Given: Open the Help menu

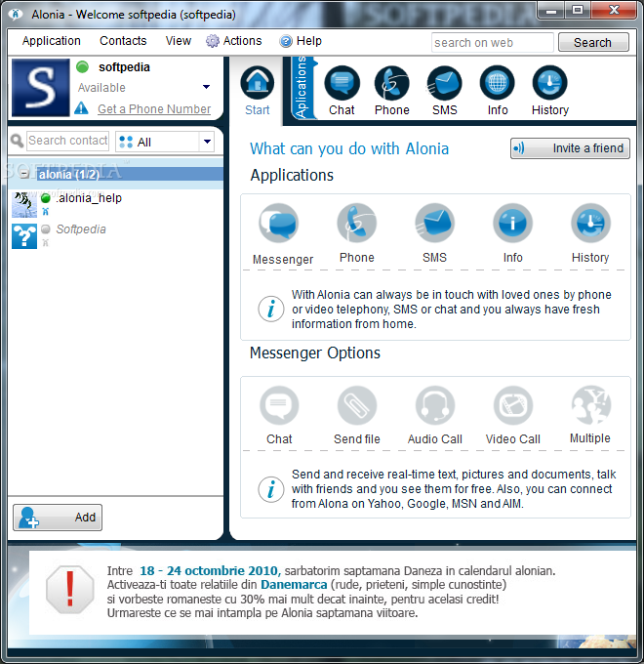Looking at the screenshot, I should (301, 41).
